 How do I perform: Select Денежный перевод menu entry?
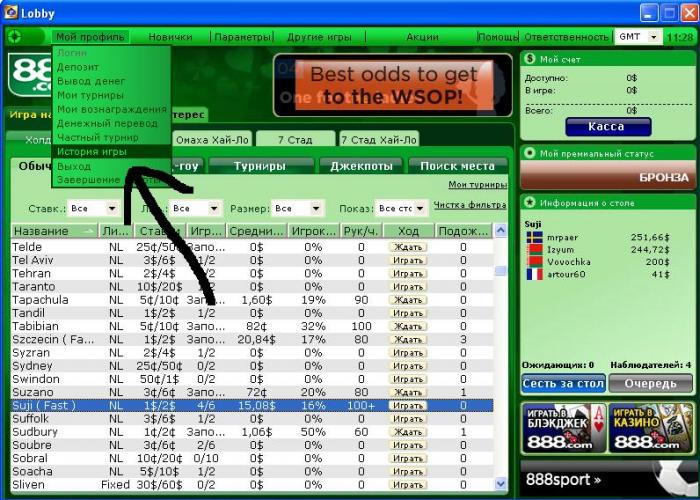[112, 123]
